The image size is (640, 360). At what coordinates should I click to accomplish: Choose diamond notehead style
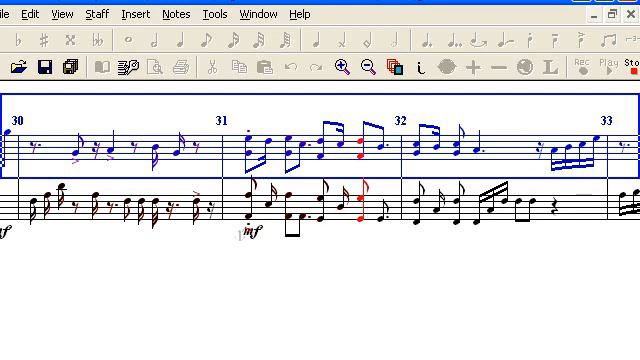pyautogui.click(x=368, y=40)
